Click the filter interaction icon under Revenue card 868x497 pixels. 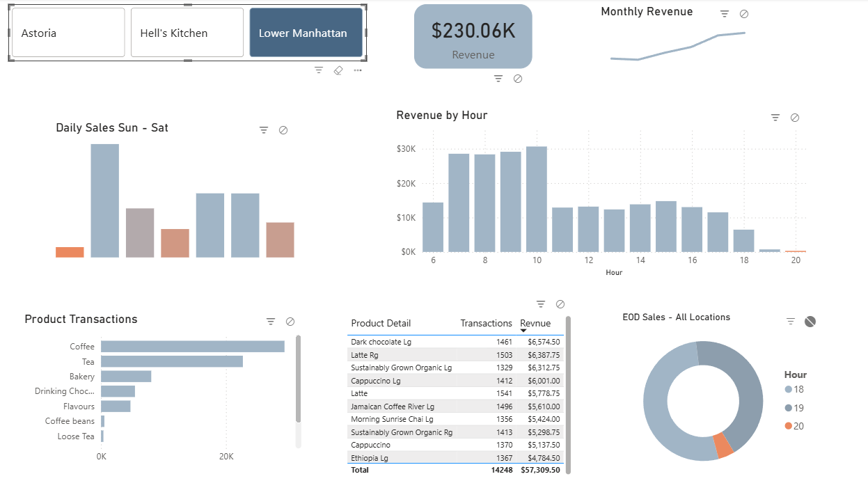[498, 79]
